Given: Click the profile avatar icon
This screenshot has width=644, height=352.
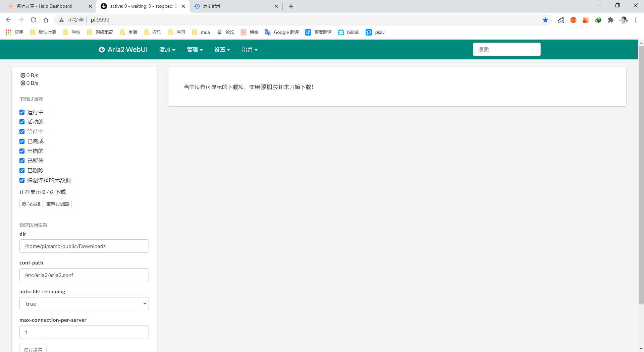Looking at the screenshot, I should point(624,20).
